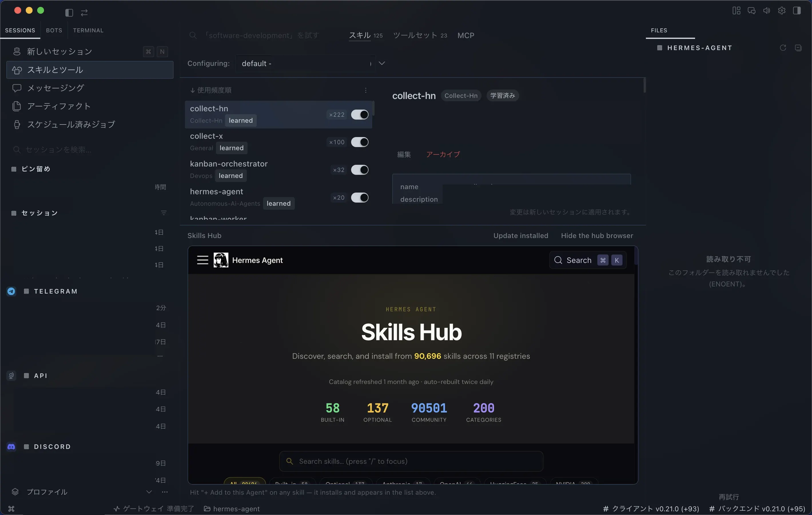The image size is (812, 515).
Task: Click Update installed in Skills Hub
Action: 521,235
